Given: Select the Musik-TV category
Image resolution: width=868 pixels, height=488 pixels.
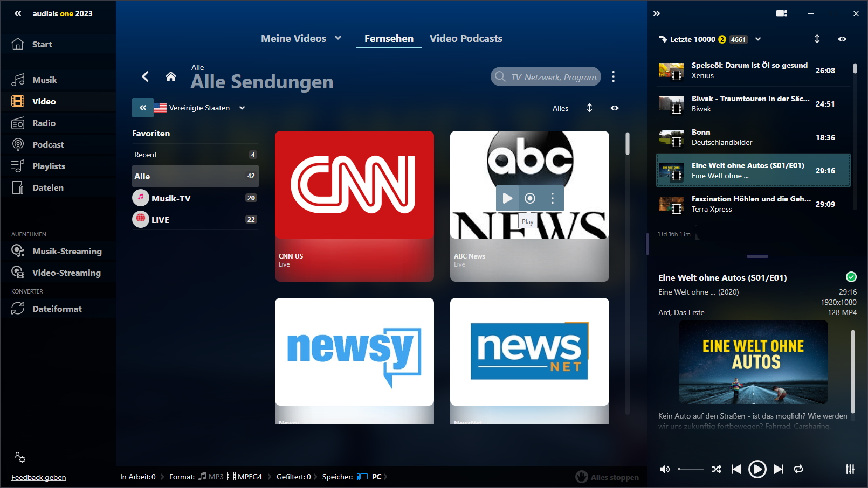Looking at the screenshot, I should tap(195, 198).
